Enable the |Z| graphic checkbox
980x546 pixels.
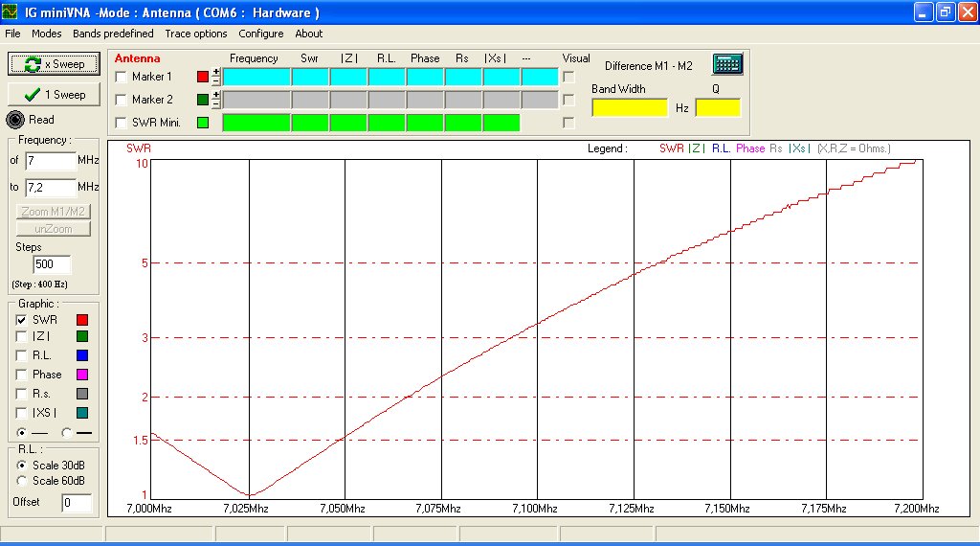click(x=21, y=336)
